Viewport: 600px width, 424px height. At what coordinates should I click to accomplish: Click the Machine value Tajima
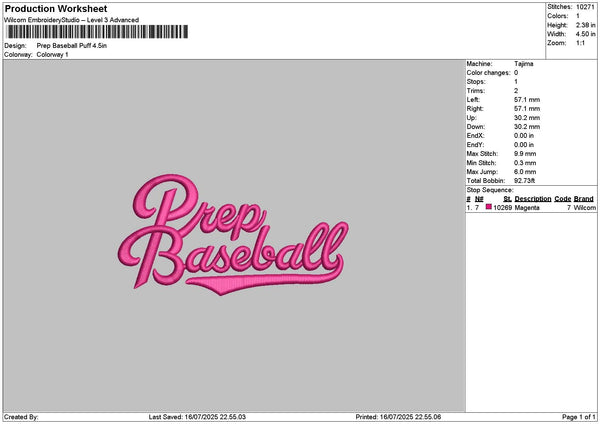pos(524,63)
